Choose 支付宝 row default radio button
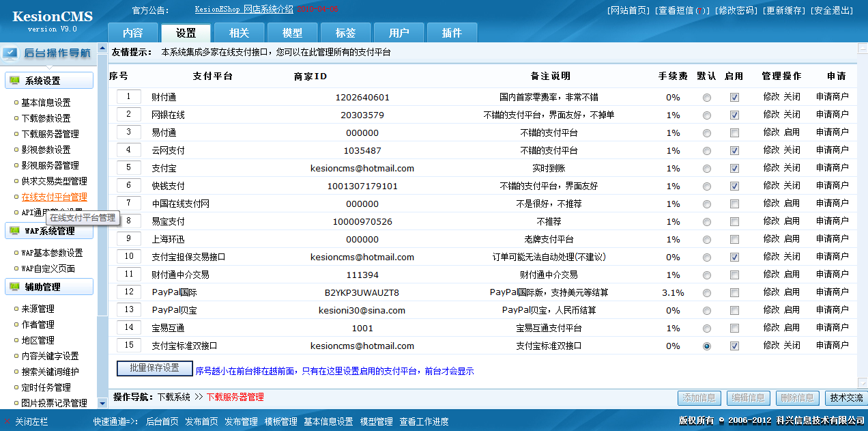 (707, 169)
